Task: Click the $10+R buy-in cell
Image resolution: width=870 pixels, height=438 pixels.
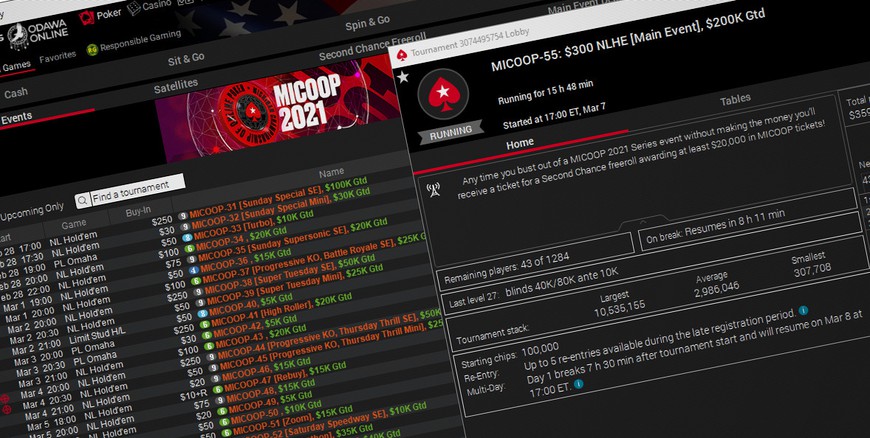Action: point(194,395)
